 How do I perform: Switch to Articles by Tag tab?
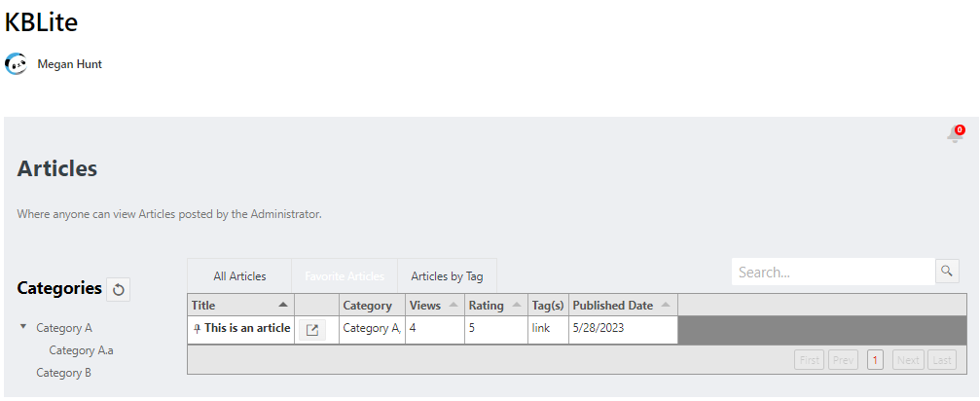point(447,276)
